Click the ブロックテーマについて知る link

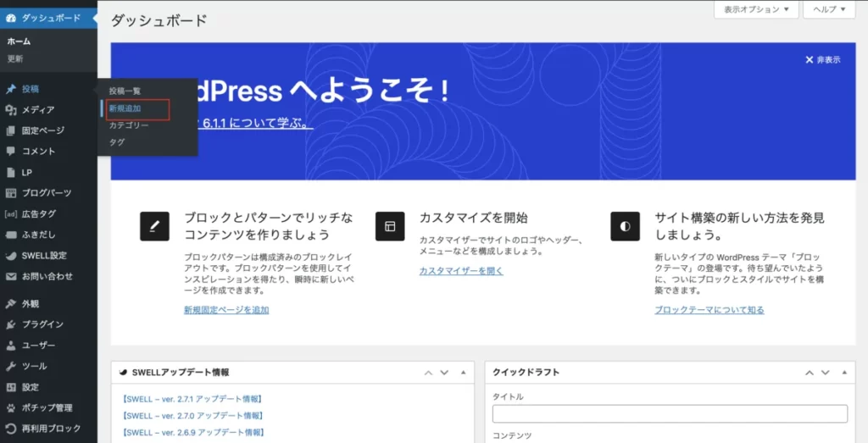point(709,310)
